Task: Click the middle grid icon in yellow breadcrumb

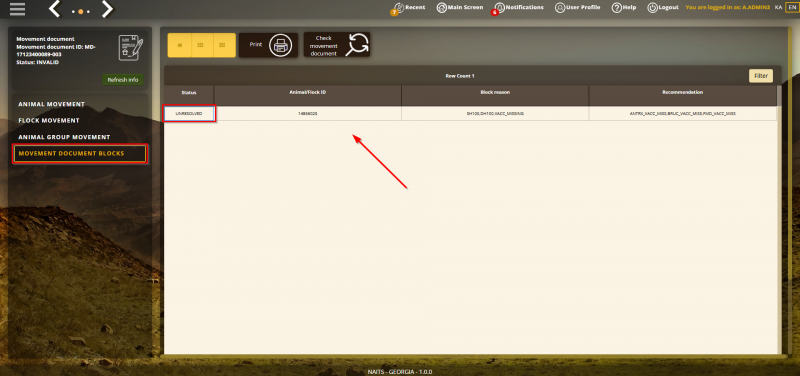Action: point(201,45)
